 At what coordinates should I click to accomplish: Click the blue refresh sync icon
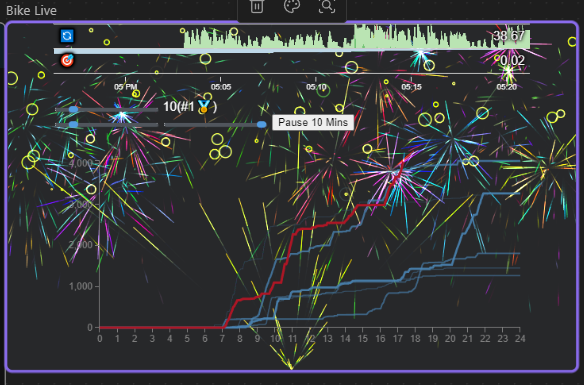[x=67, y=36]
